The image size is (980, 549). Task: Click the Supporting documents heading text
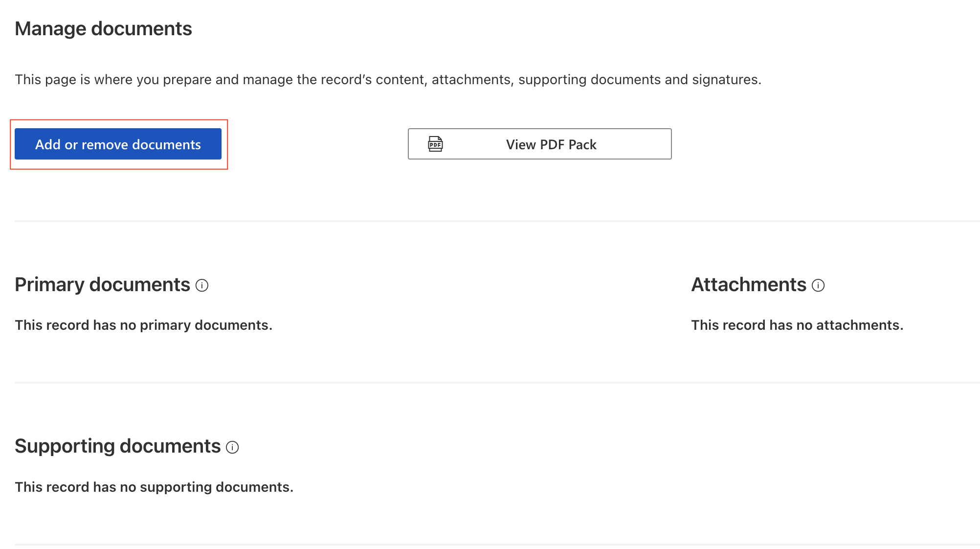pos(117,446)
